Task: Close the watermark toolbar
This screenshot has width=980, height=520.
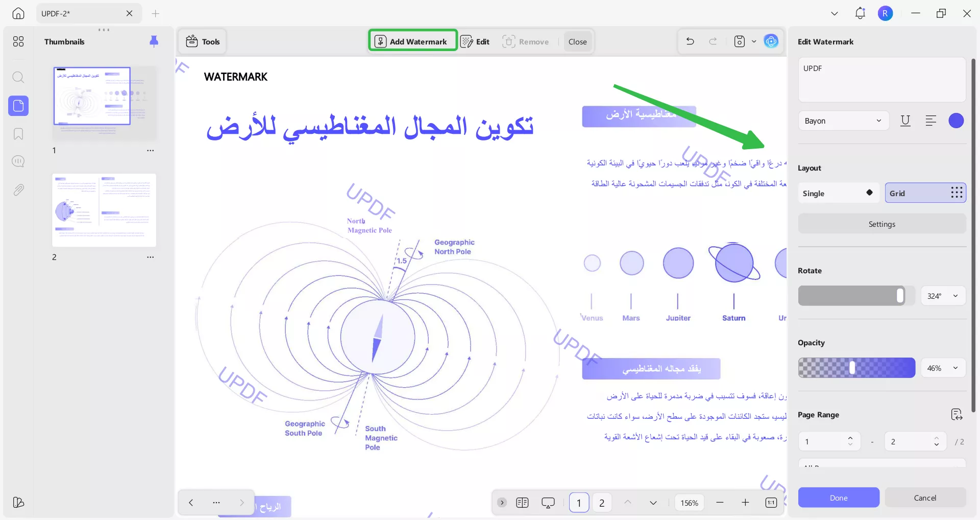Action: coord(578,42)
